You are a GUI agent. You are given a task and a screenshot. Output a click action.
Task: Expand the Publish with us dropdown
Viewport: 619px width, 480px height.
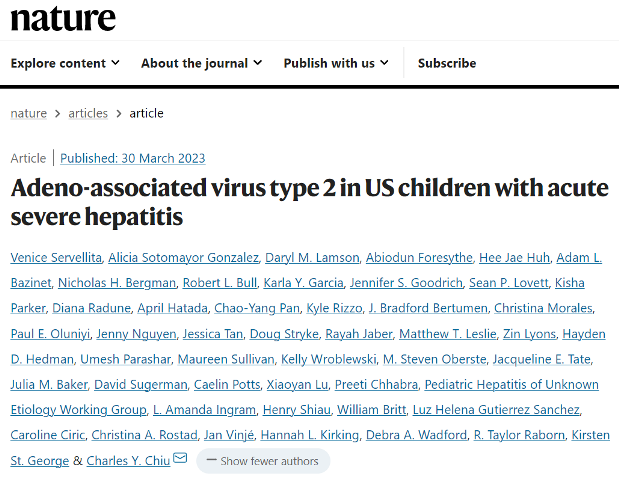pos(336,63)
